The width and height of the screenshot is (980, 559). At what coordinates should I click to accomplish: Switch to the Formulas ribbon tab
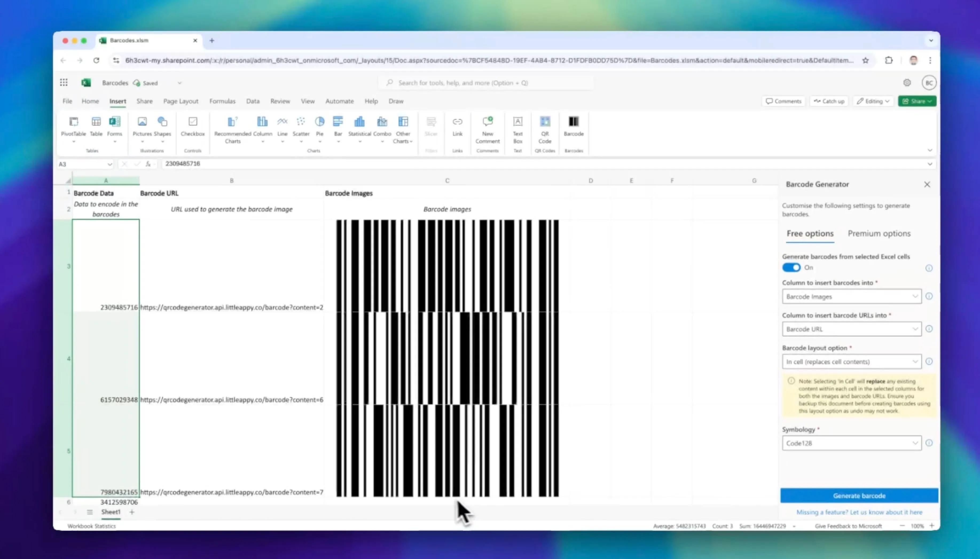(x=222, y=101)
